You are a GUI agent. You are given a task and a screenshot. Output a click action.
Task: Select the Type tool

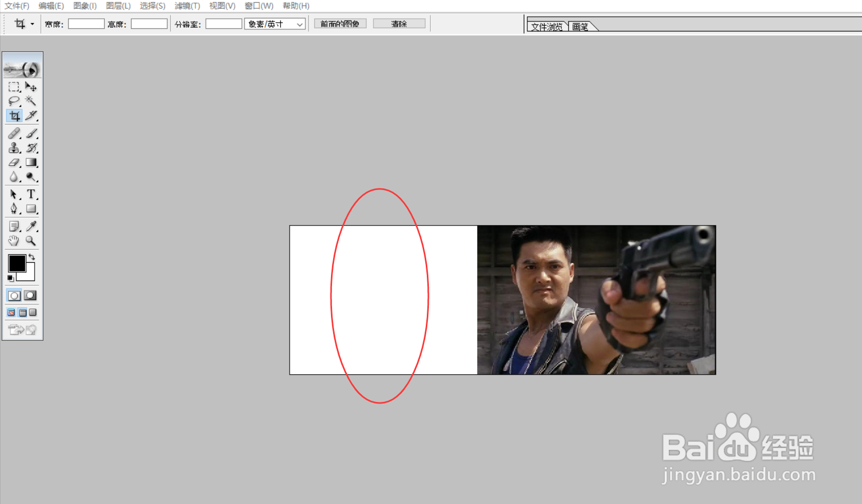(x=31, y=194)
